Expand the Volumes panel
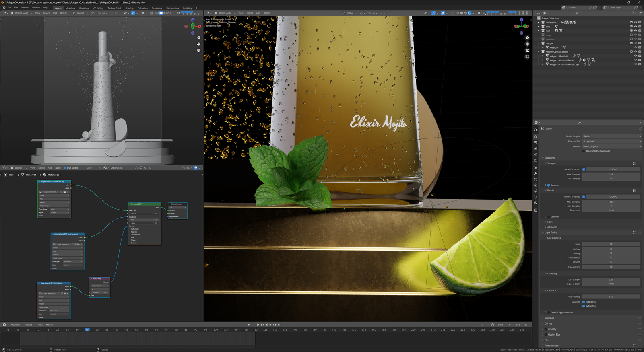This screenshot has width=644, height=352. [x=549, y=318]
